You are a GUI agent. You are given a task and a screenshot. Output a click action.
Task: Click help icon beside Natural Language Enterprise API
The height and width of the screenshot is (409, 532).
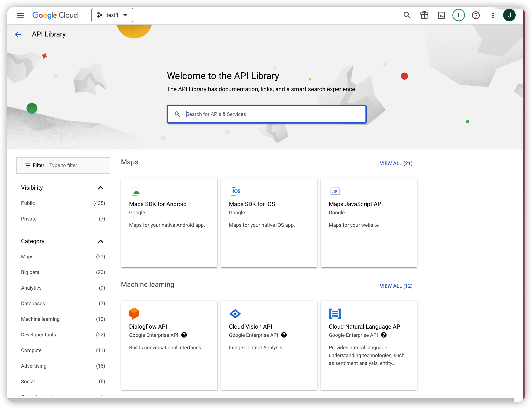[x=384, y=335]
